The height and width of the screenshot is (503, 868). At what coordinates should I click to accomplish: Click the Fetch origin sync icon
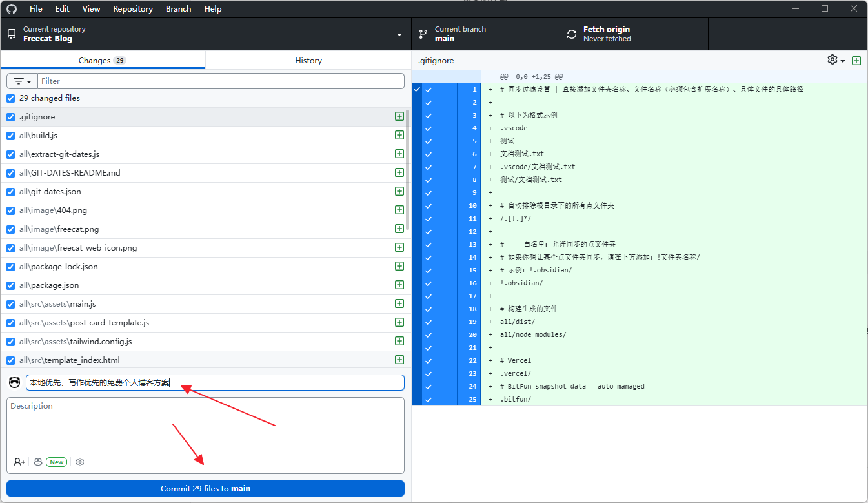572,34
